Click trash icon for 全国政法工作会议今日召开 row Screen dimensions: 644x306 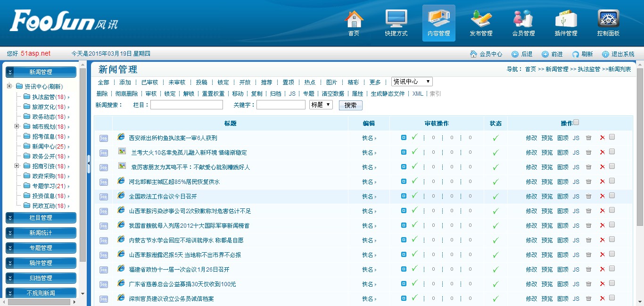click(588, 196)
